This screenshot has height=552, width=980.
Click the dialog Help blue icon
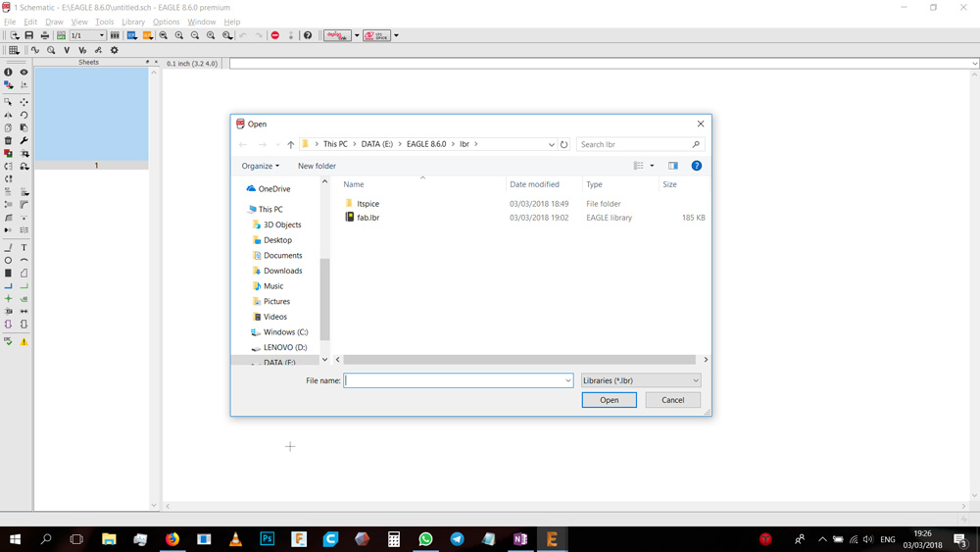(x=696, y=166)
